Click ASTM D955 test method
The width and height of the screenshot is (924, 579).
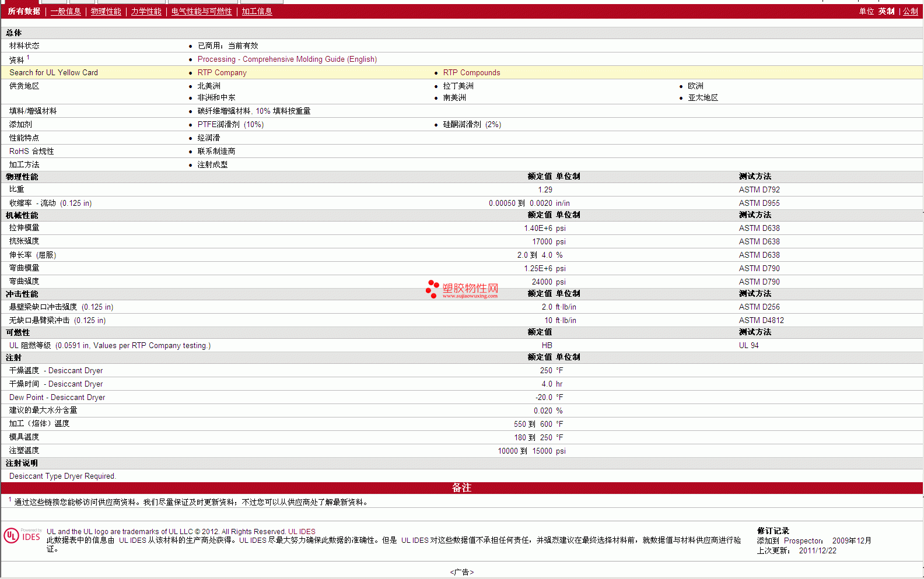pos(759,203)
